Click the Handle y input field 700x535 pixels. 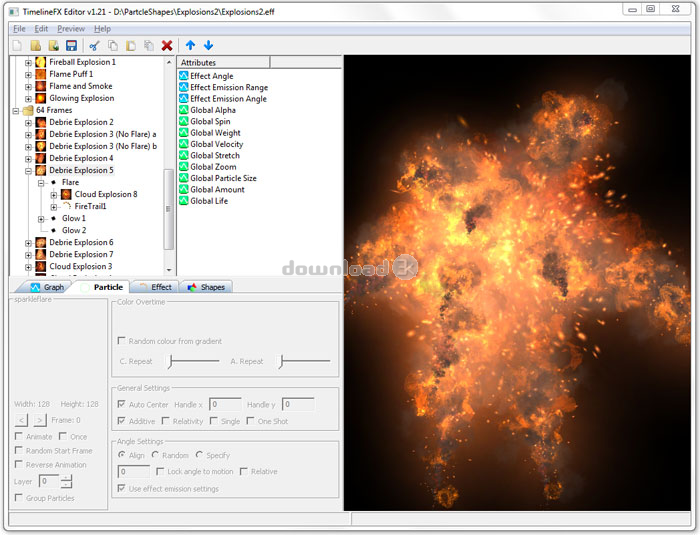click(298, 404)
